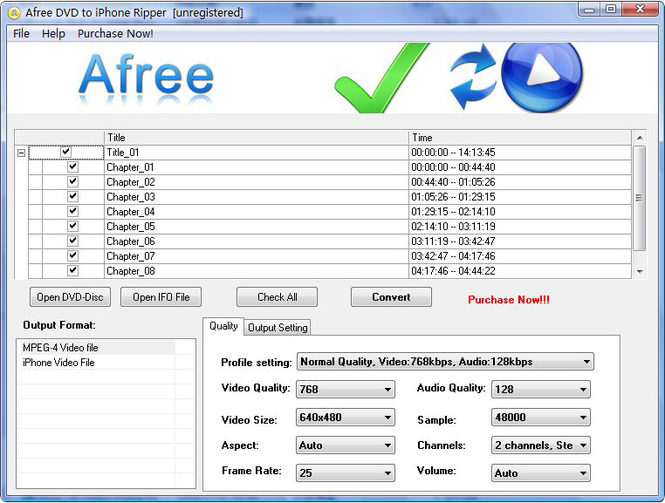Collapse the Title_01 tree node

[21, 153]
